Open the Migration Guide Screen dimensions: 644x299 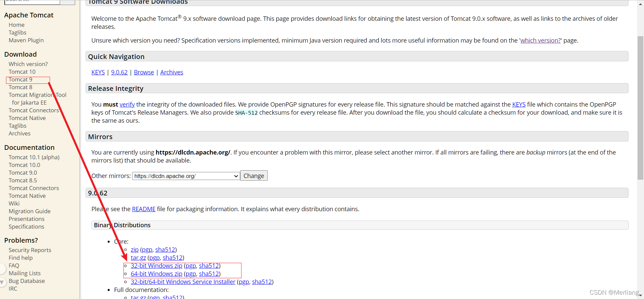click(30, 211)
